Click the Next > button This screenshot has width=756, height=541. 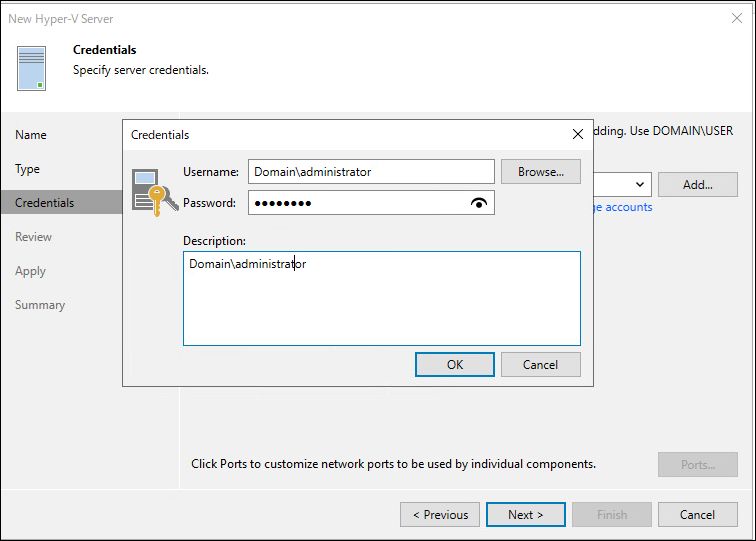(x=525, y=515)
